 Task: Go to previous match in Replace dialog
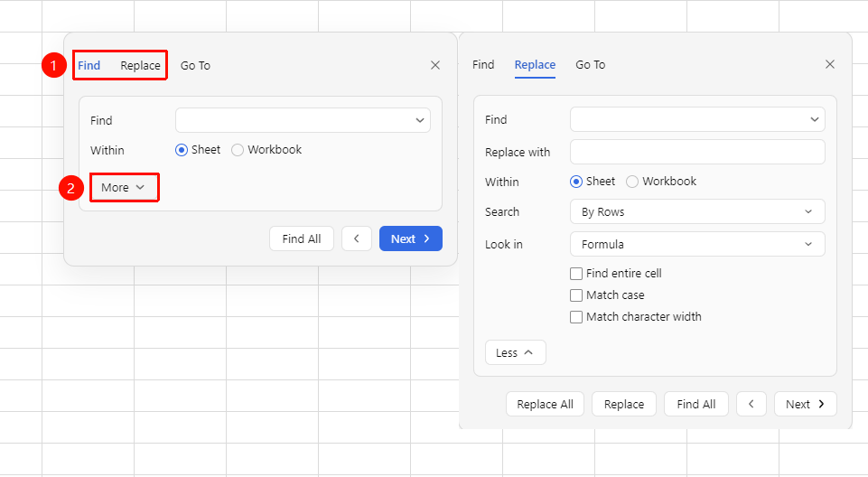point(751,404)
